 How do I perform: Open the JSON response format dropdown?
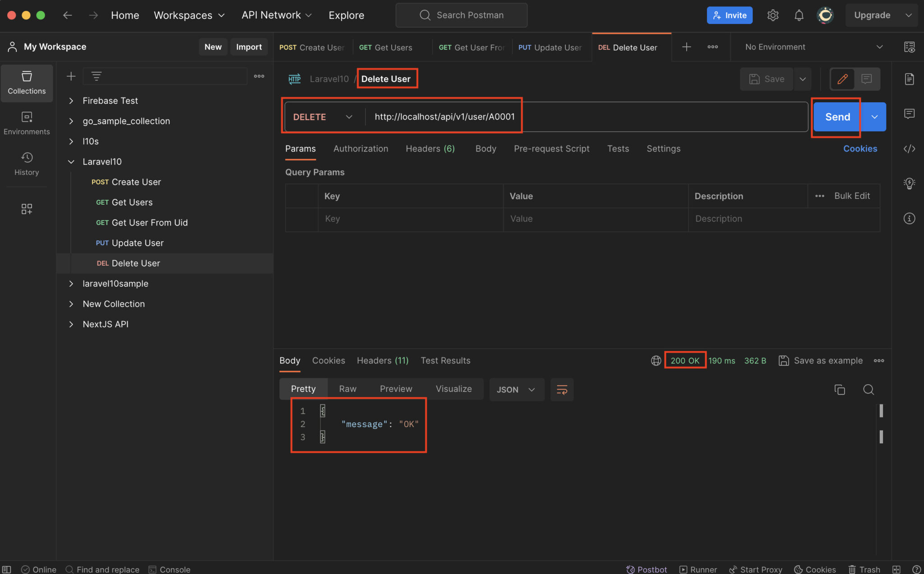(x=516, y=390)
